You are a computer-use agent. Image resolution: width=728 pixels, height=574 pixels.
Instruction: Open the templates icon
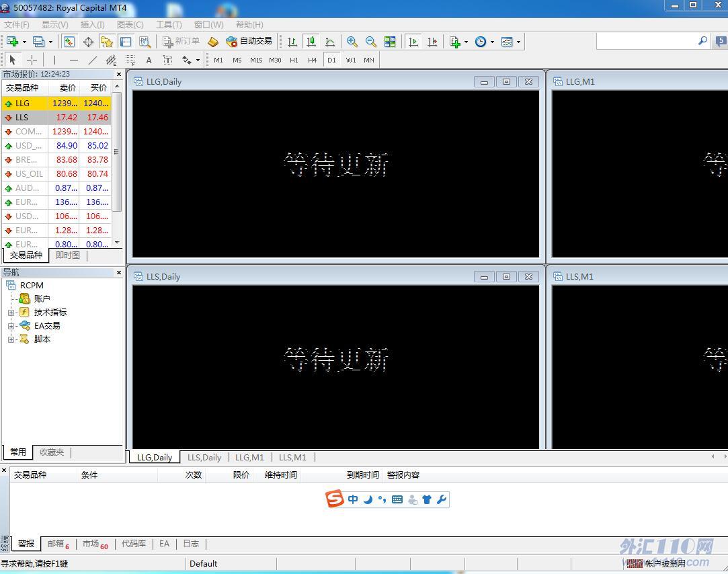coord(507,42)
